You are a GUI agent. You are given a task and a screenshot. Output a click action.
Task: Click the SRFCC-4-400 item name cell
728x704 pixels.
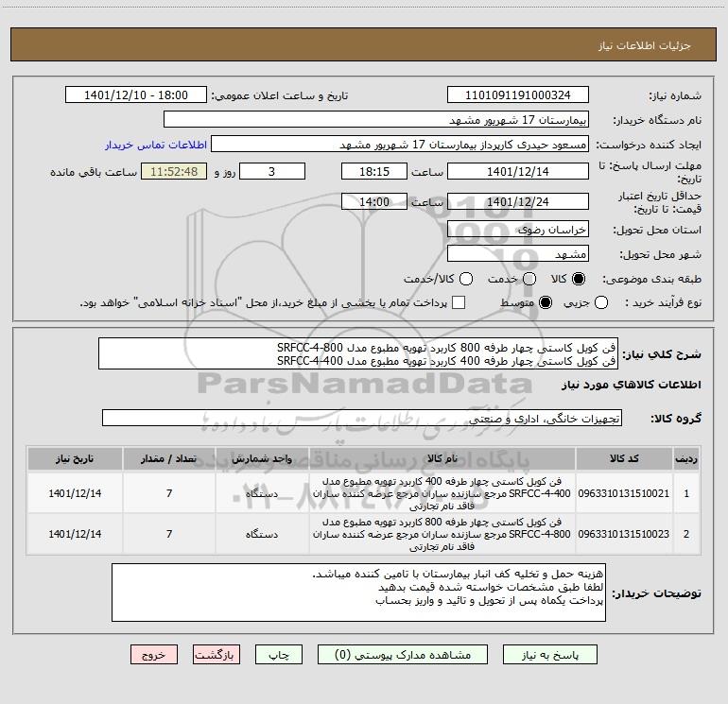pos(442,493)
